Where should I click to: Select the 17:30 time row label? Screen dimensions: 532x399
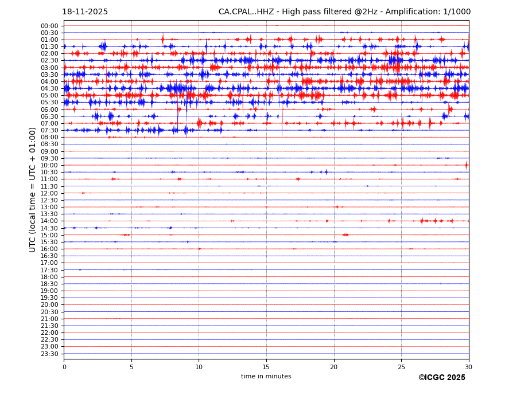coord(49,270)
